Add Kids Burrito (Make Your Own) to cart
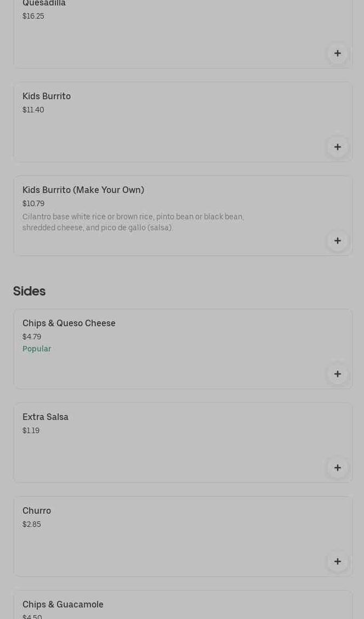Image resolution: width=364 pixels, height=619 pixels. coord(338,241)
